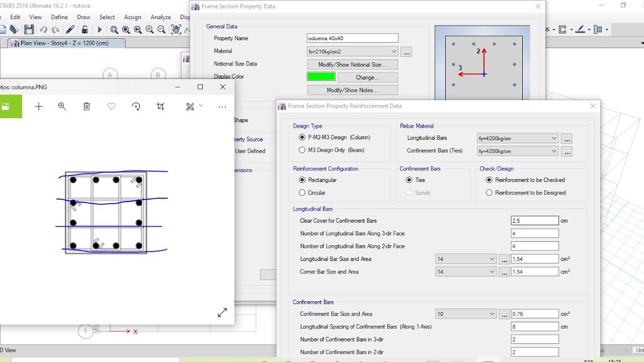This screenshot has width=644, height=362.
Task: Click the pen-on-ruler icon in right toolbar
Action: [x=580, y=30]
